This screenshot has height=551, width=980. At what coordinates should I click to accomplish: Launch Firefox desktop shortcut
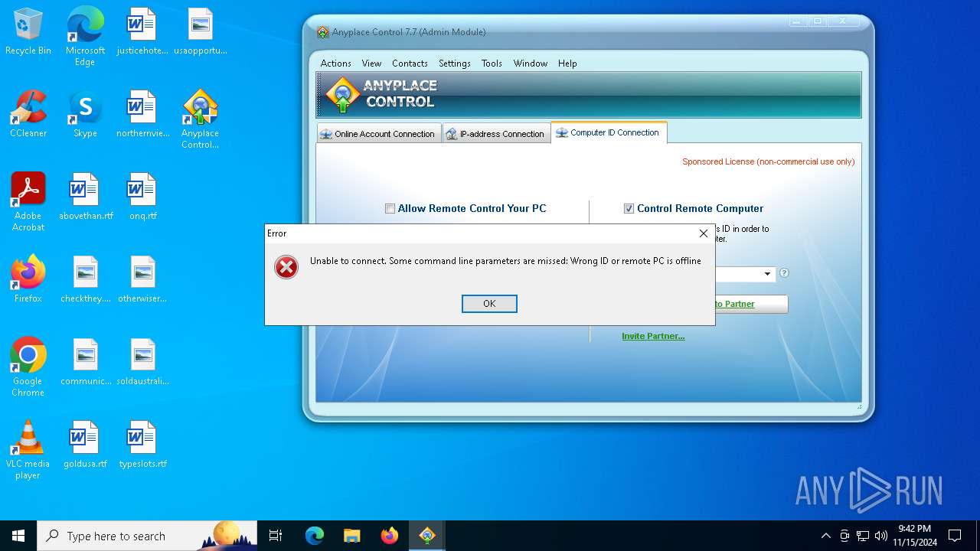coord(28,279)
